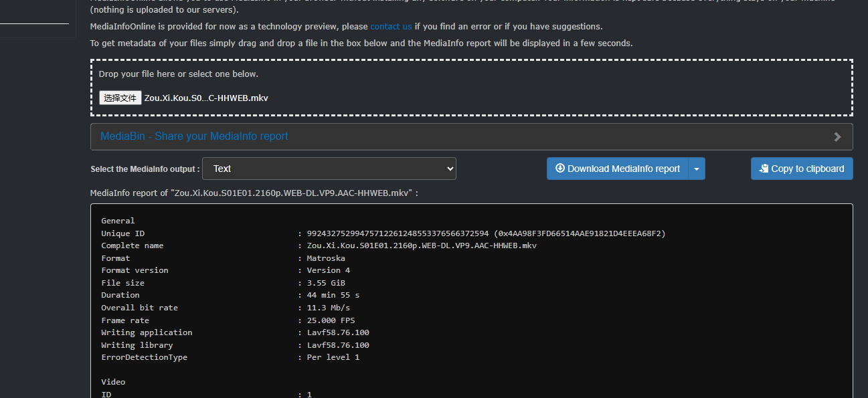Image resolution: width=868 pixels, height=398 pixels.
Task: Click the "MediaInfo report of" caption line
Action: 254,193
